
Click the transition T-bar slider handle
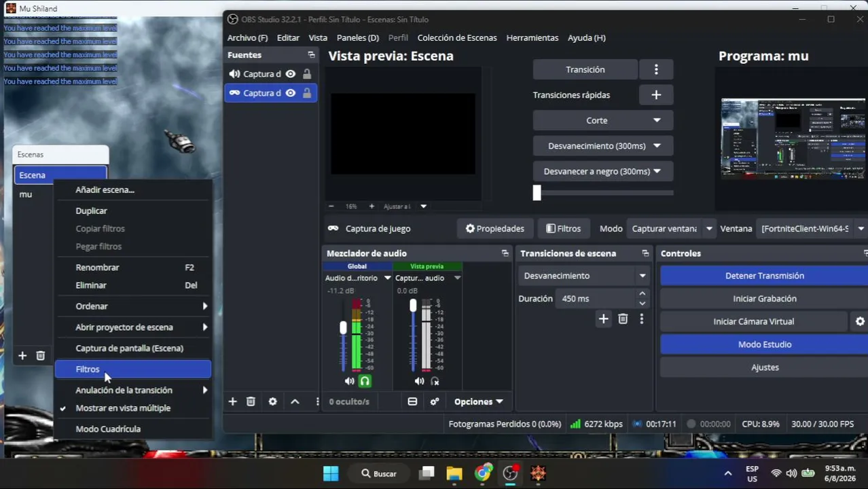click(x=537, y=193)
